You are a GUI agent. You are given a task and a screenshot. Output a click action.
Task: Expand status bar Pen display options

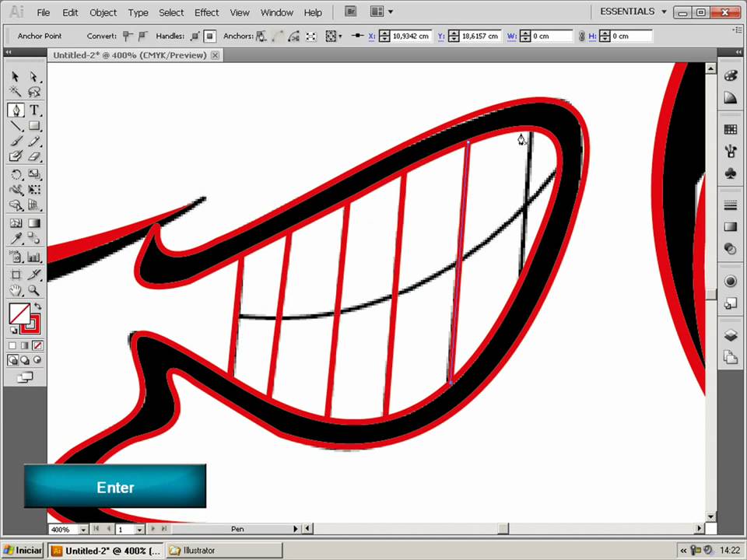point(296,529)
